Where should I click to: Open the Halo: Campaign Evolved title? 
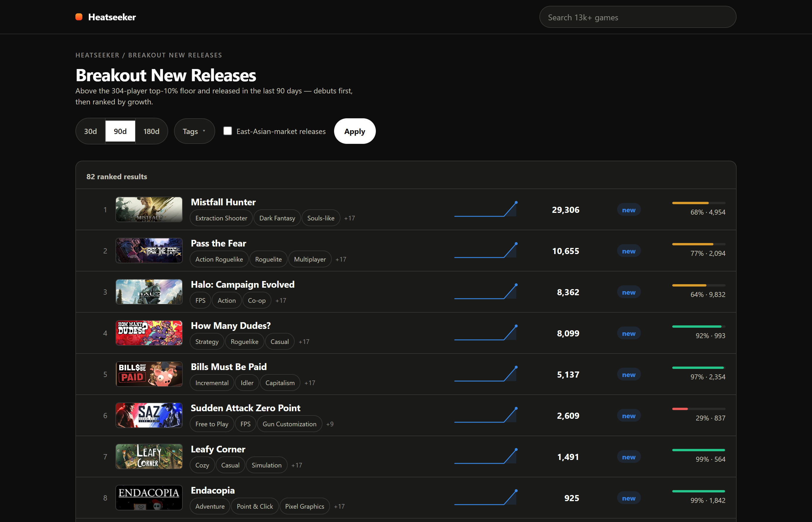point(243,284)
